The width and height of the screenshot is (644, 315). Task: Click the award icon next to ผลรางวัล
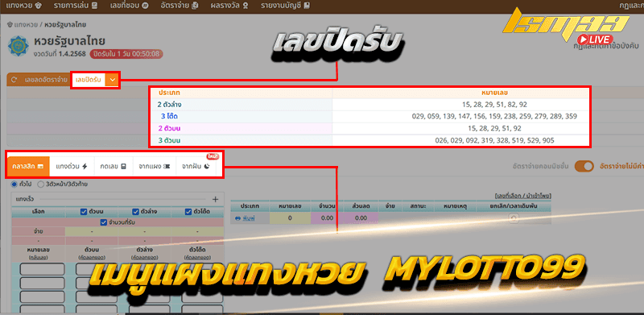[246, 6]
